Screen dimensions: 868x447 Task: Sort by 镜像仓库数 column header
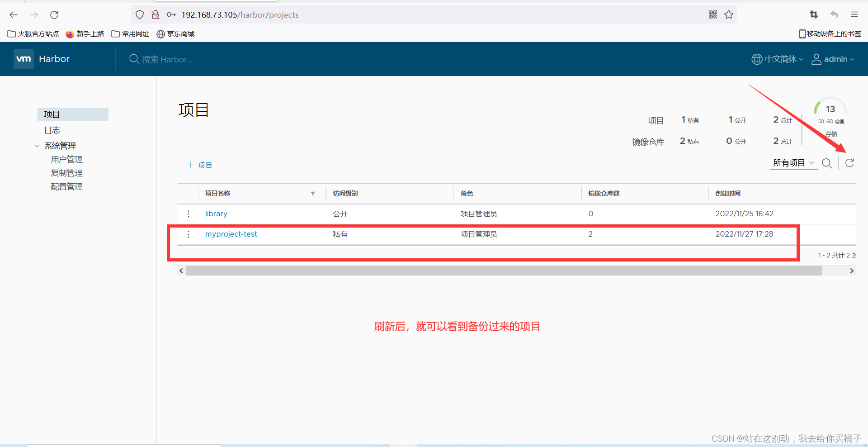coord(604,194)
